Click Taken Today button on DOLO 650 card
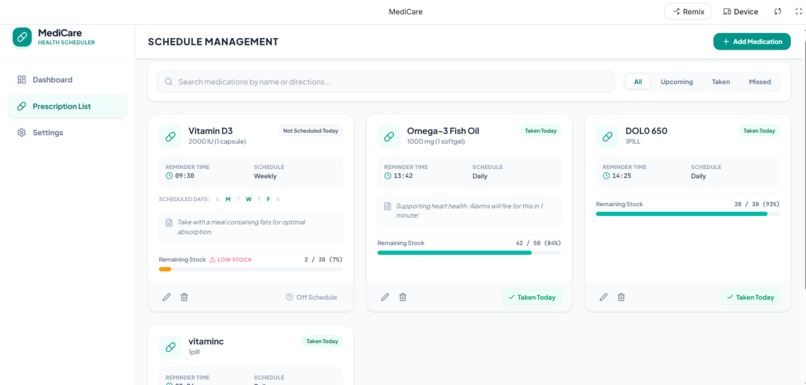 click(x=750, y=297)
